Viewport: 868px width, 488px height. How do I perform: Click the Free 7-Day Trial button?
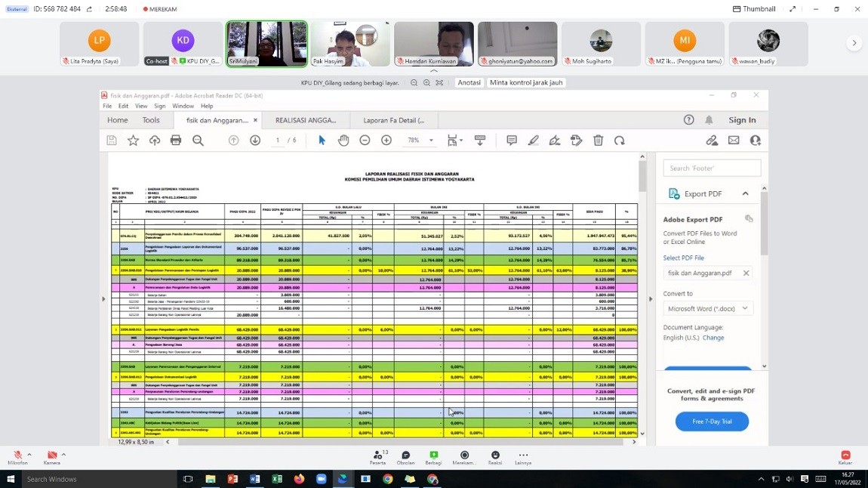[x=712, y=422]
